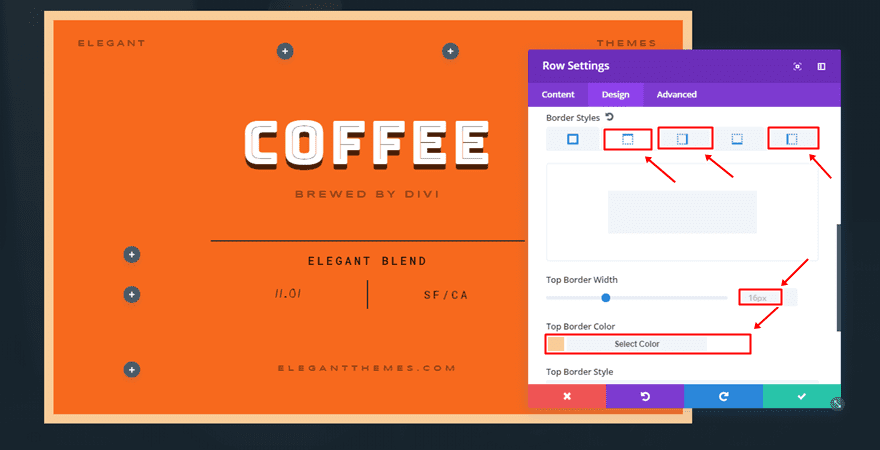Add module with plus above COFFEE left

point(285,51)
